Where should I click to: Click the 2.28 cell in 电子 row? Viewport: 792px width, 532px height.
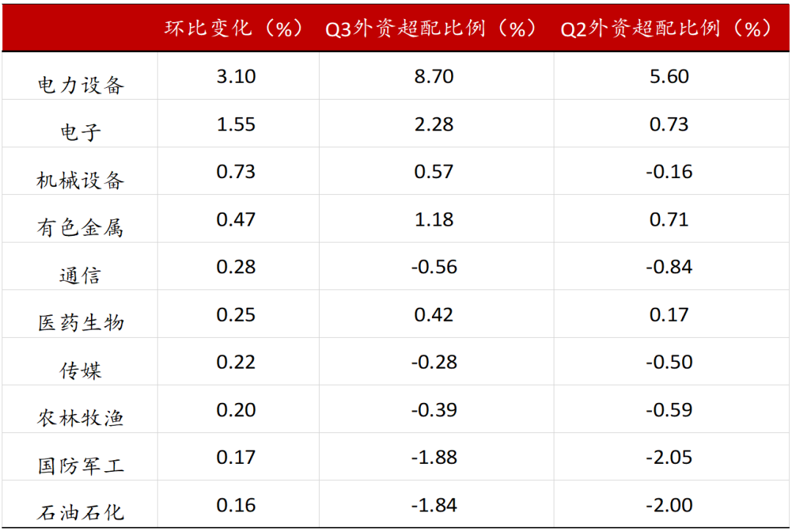[434, 124]
